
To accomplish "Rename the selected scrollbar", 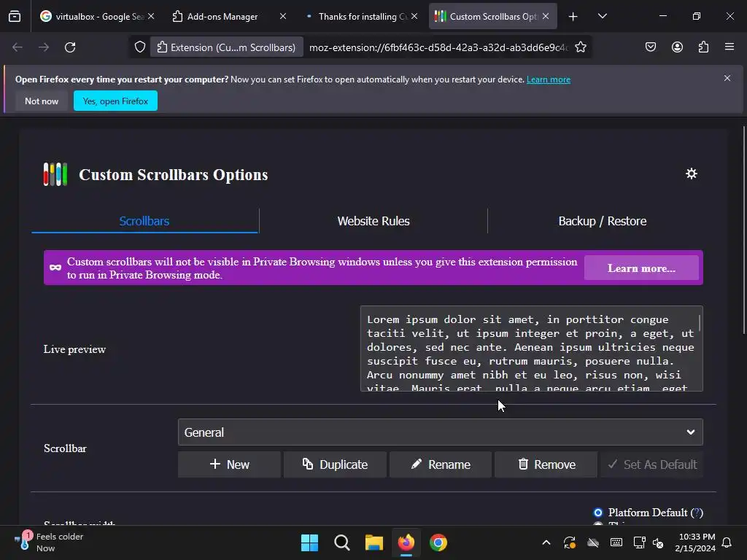I will pyautogui.click(x=441, y=464).
